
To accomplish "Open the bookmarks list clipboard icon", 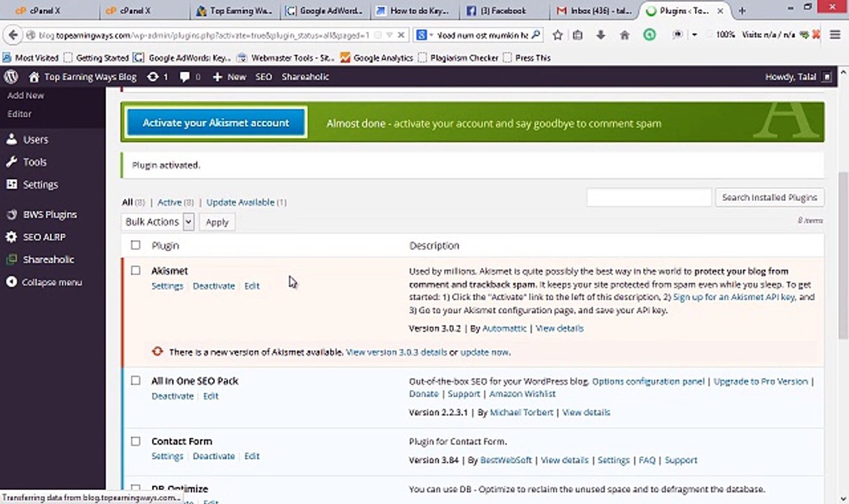I will [x=578, y=35].
